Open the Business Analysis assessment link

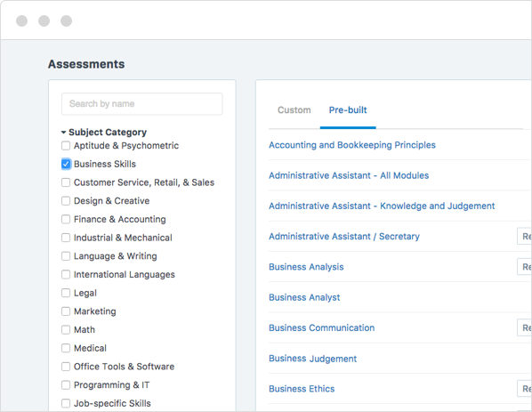[x=306, y=267]
